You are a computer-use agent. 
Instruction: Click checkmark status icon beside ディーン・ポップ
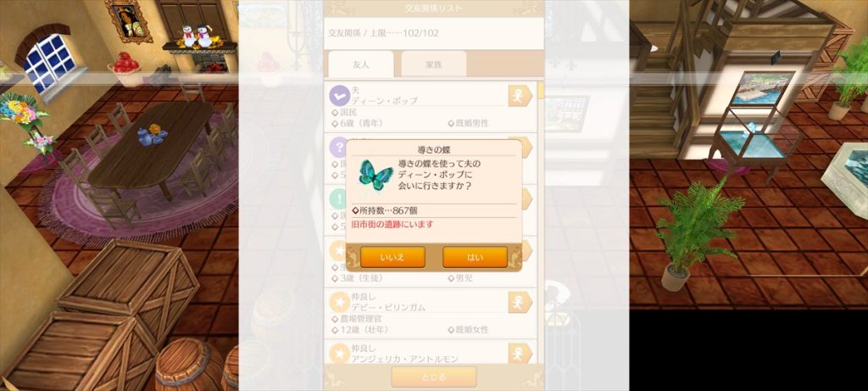point(339,95)
